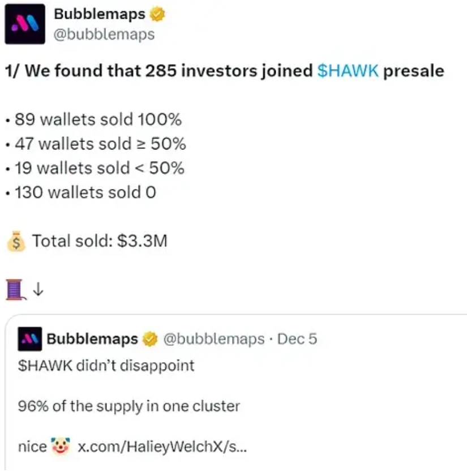Click the Bubblemaps profile avatar at top

[25, 24]
